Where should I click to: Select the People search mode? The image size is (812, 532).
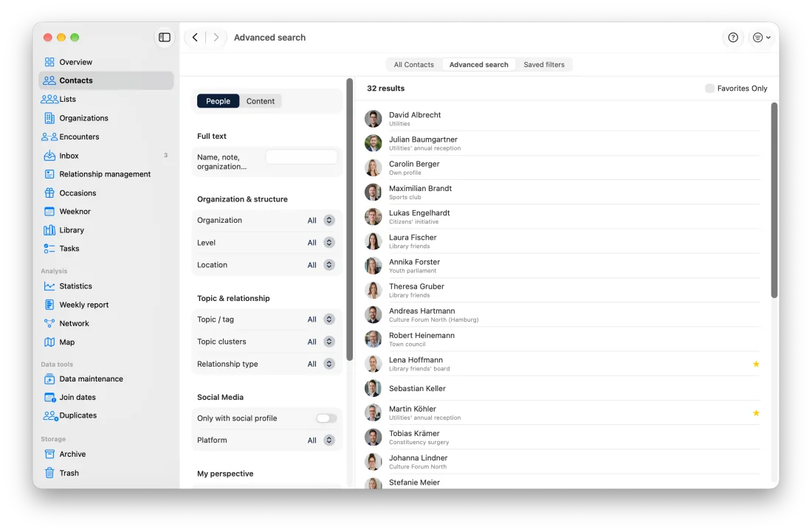point(218,101)
